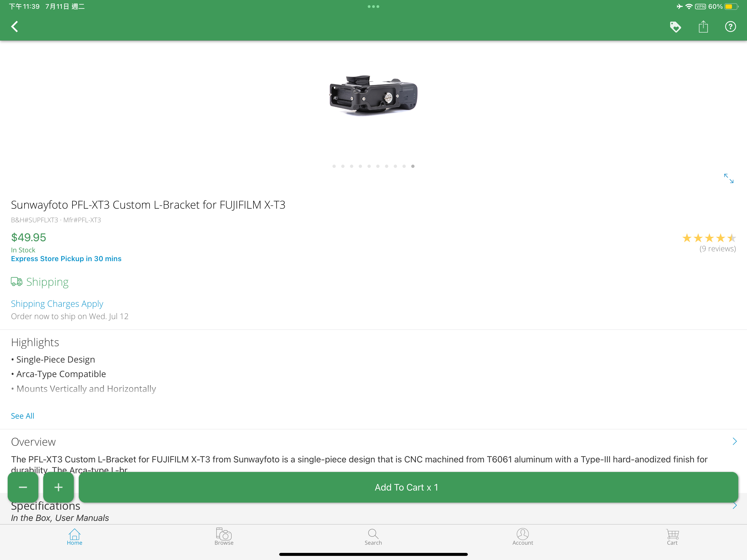Open the Home tab

coord(75,537)
